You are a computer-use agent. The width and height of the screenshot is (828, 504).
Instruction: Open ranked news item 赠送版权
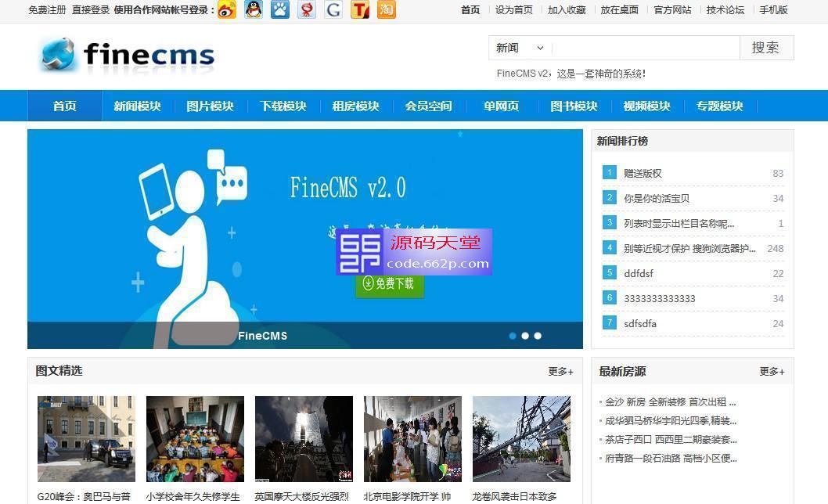pyautogui.click(x=643, y=173)
